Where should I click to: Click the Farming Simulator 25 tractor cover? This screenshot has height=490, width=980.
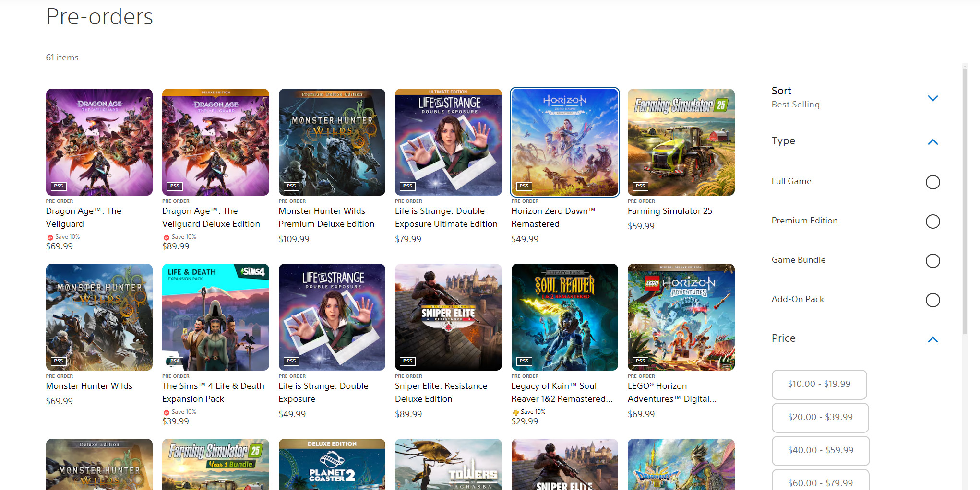point(681,142)
